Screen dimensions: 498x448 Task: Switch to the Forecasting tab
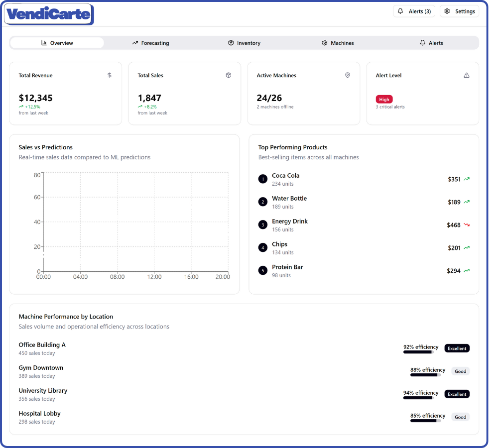tap(150, 43)
